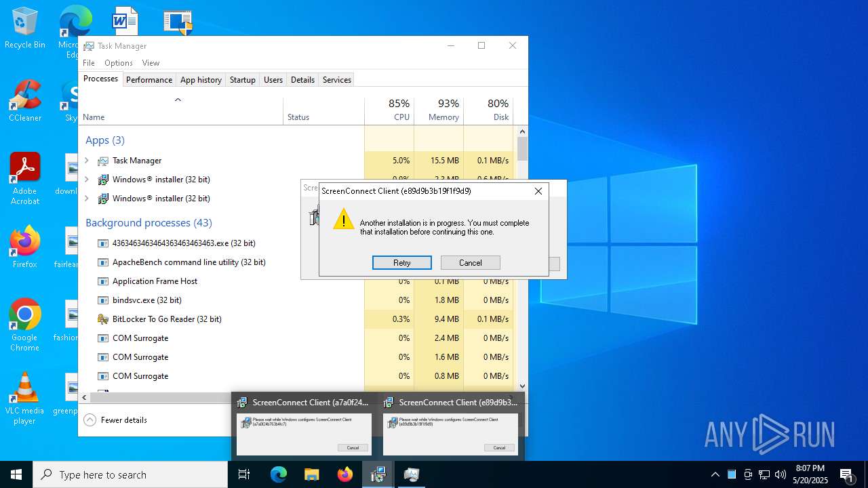Open File Explorer from taskbar
The height and width of the screenshot is (488, 868).
[311, 474]
